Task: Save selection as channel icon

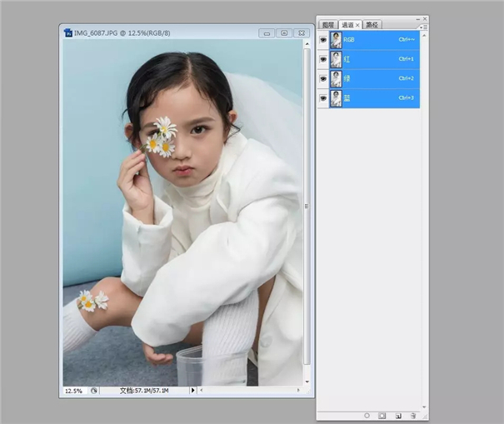Action: tap(382, 416)
